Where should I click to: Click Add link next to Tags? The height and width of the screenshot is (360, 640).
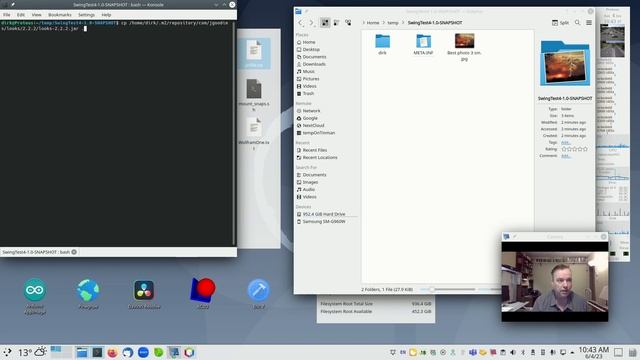click(565, 142)
